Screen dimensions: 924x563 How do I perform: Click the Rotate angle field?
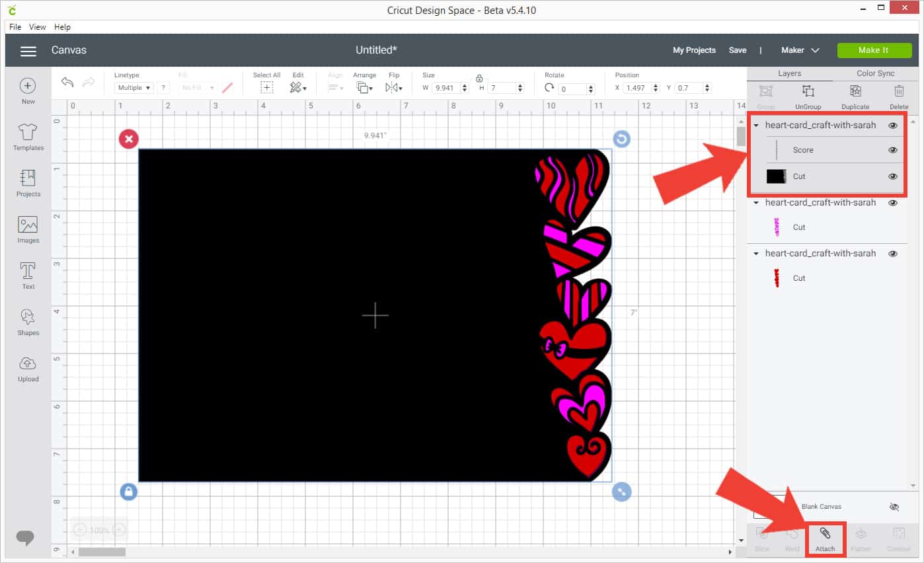point(572,89)
